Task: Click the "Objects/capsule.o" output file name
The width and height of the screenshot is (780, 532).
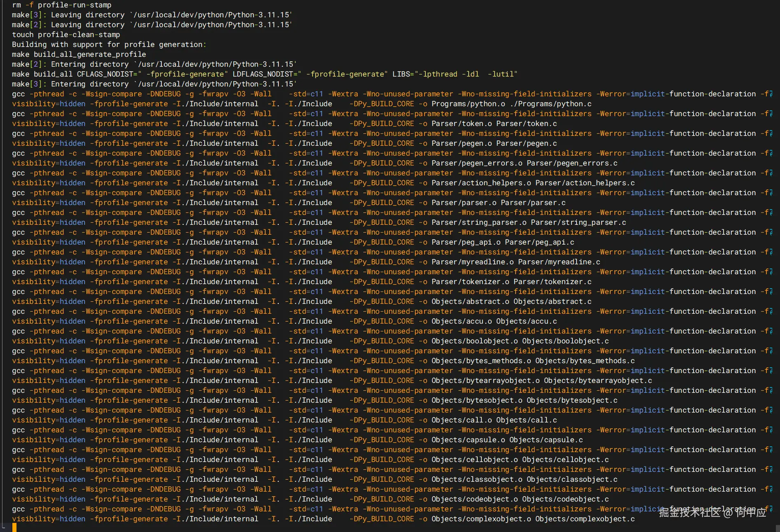Action: pyautogui.click(x=468, y=440)
